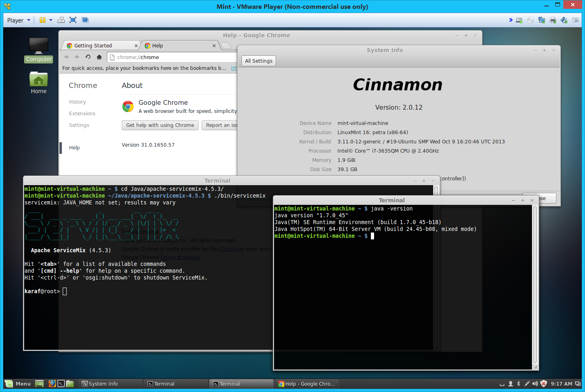Open the clock showing 9:17 AM
Screen dimensions: 585x392
pos(561,384)
